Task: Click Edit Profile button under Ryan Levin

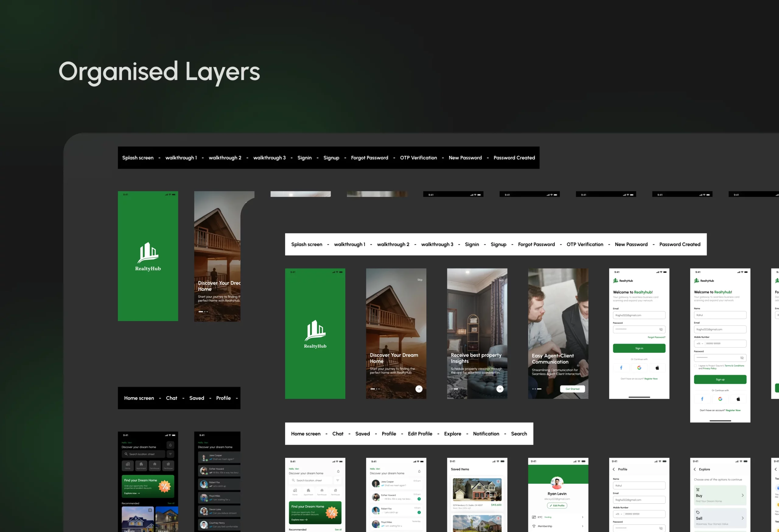Action: 557,506
